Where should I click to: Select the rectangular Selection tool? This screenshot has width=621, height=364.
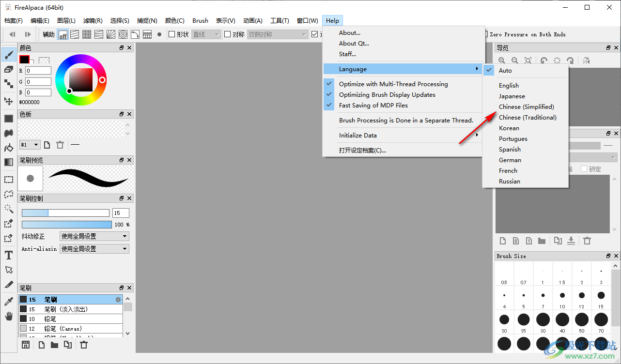(9, 180)
